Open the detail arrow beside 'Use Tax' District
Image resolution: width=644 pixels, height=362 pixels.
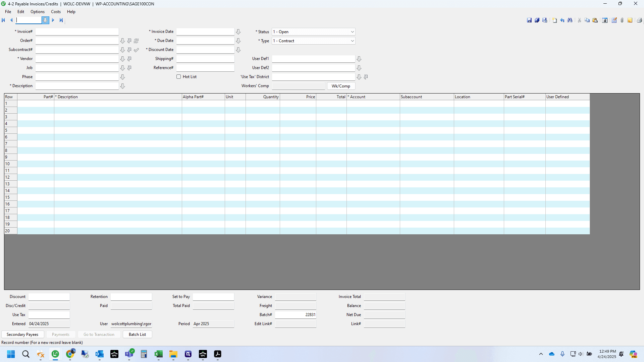click(x=366, y=77)
